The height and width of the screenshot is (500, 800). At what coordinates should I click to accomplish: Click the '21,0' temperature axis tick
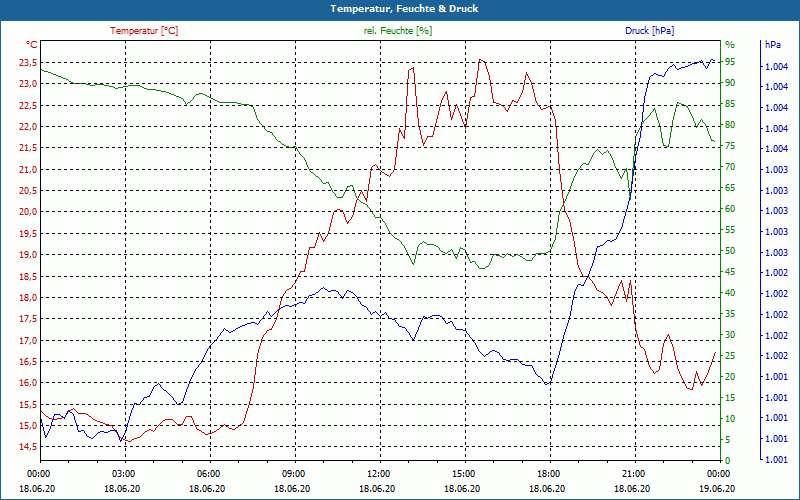[29, 169]
